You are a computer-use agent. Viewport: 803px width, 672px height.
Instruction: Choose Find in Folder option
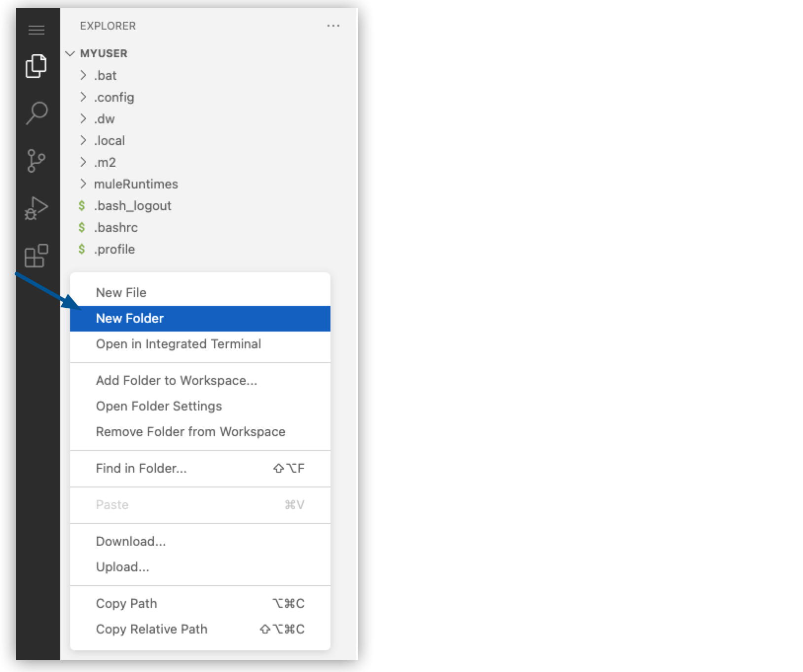(141, 468)
